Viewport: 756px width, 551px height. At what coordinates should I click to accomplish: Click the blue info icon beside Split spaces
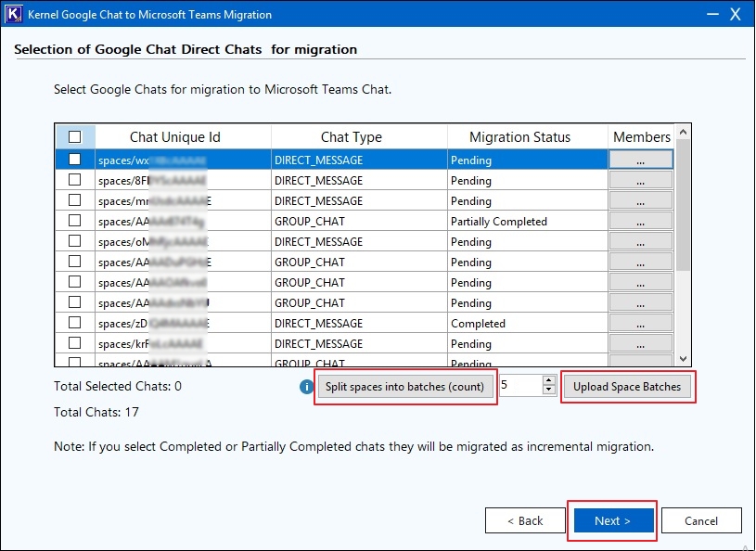point(306,387)
